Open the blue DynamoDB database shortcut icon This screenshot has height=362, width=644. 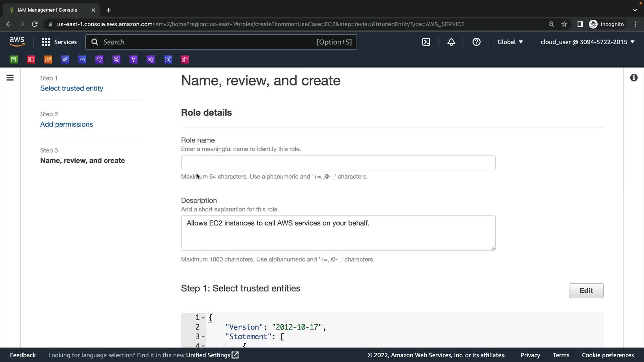click(x=65, y=60)
